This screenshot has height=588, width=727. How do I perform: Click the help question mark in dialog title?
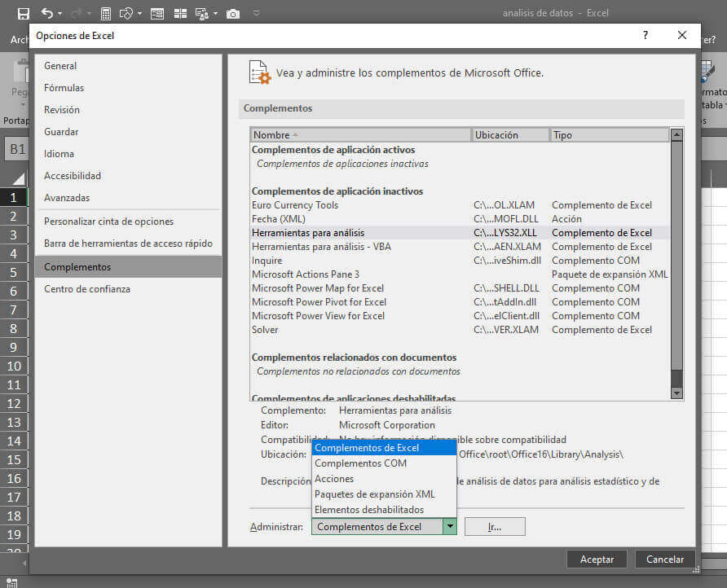[645, 35]
